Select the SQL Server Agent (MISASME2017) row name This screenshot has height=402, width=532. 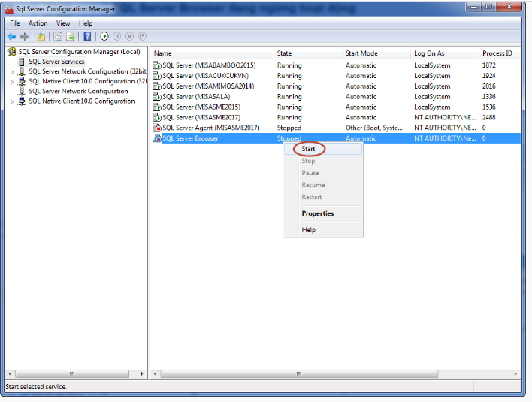click(211, 128)
